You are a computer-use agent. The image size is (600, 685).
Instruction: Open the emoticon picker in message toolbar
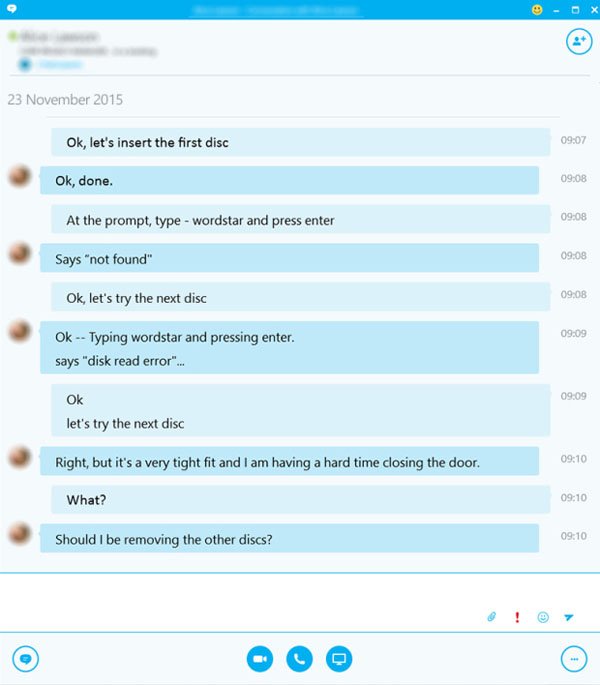click(543, 617)
